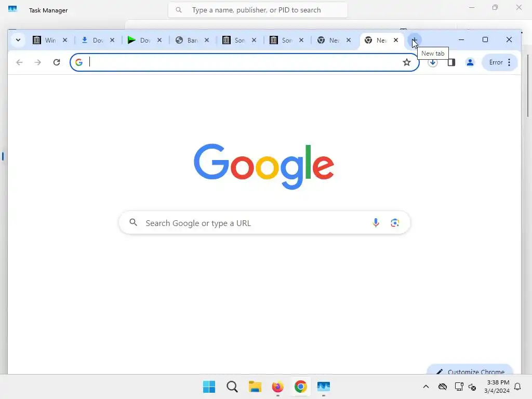Click the Task Manager search field
Image resolution: width=532 pixels, height=399 pixels.
click(258, 10)
